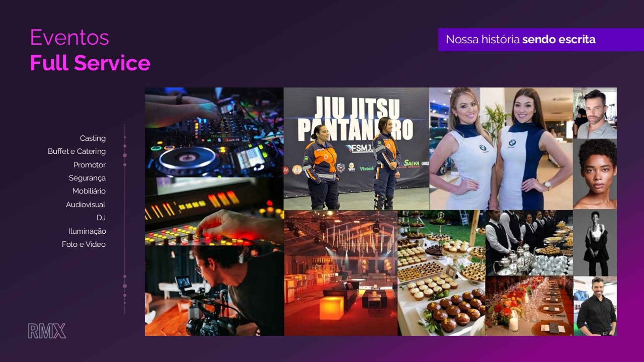Click the Segurança service entry
The height and width of the screenshot is (362, 644).
(87, 178)
